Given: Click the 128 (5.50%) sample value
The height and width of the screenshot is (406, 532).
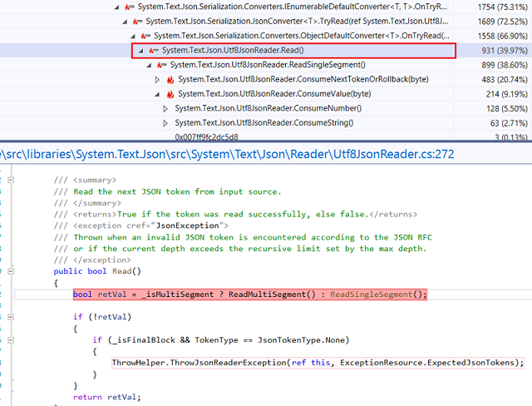Looking at the screenshot, I should tap(506, 109).
